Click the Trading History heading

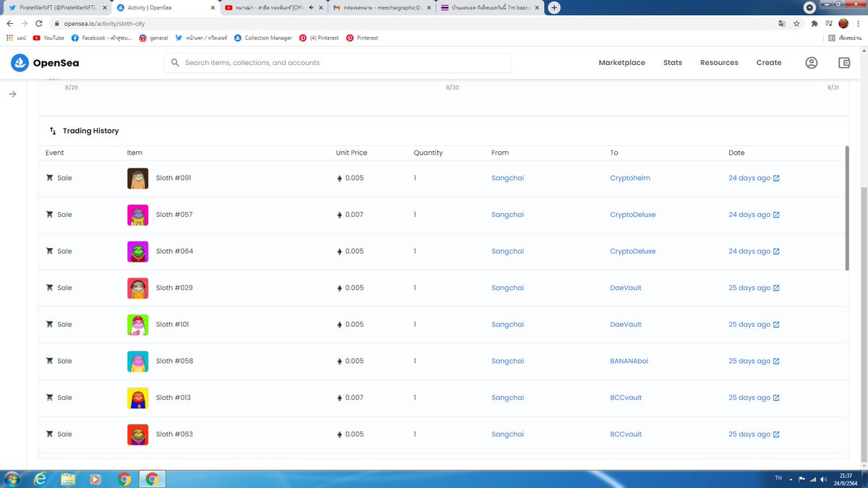click(90, 131)
